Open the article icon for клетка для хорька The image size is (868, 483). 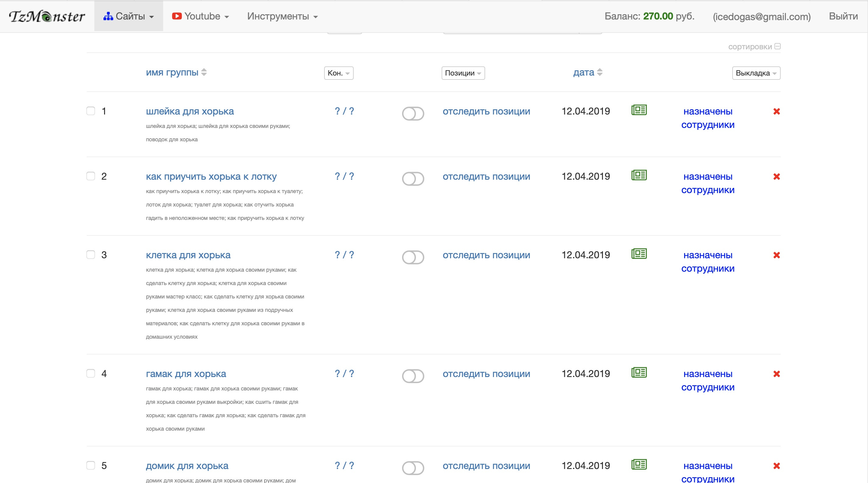[x=639, y=254]
